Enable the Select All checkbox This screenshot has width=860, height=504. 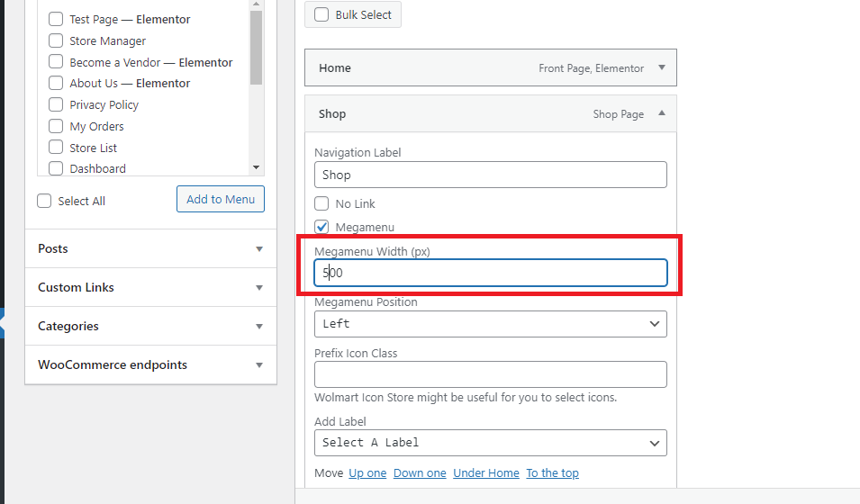(44, 201)
